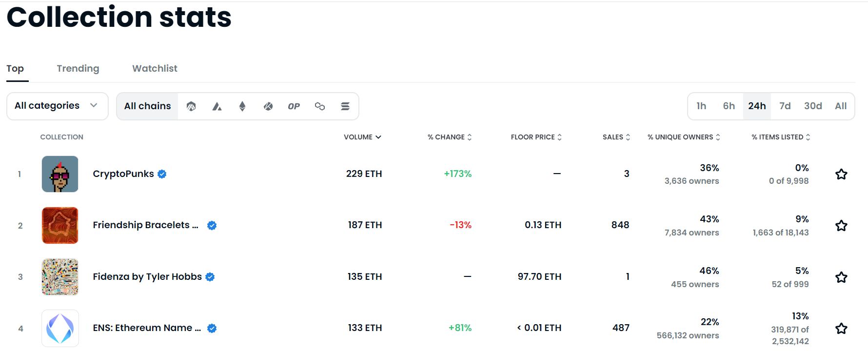Click Fidenza verified checkmark badge
868x351 pixels.
click(x=210, y=277)
